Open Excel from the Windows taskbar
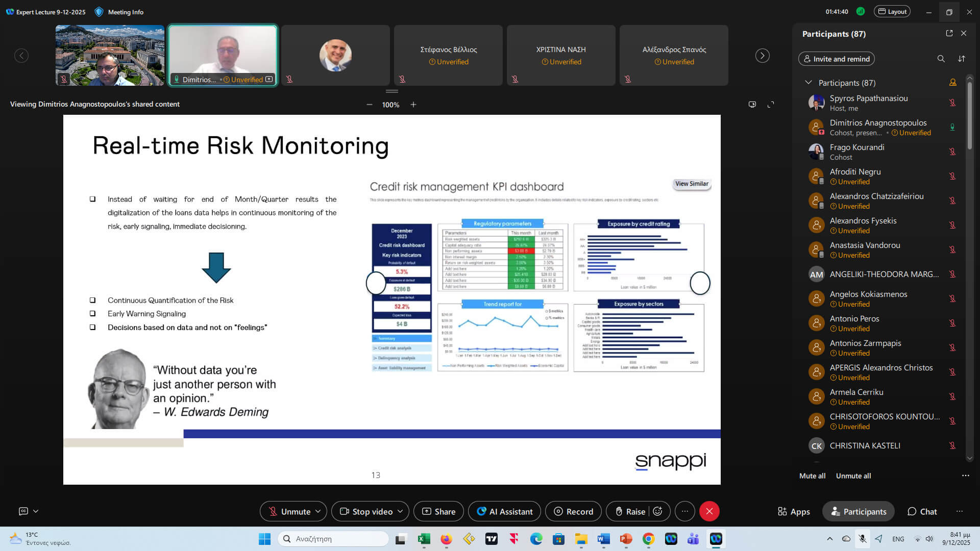This screenshot has width=980, height=551. (424, 539)
